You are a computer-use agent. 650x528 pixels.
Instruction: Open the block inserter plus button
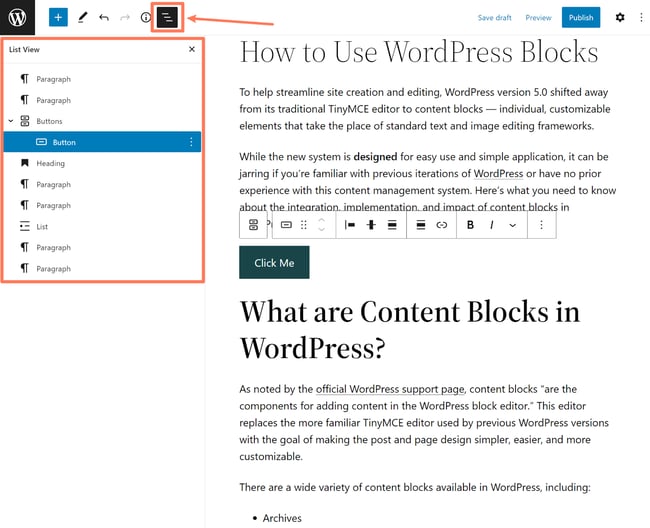(x=58, y=17)
